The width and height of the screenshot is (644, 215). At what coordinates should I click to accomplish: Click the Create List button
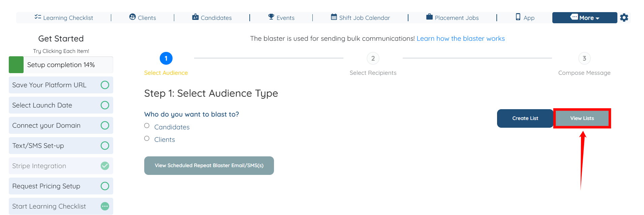tap(525, 118)
